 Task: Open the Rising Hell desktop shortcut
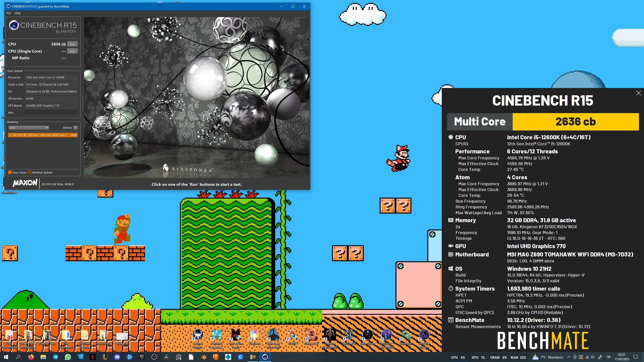311,337
